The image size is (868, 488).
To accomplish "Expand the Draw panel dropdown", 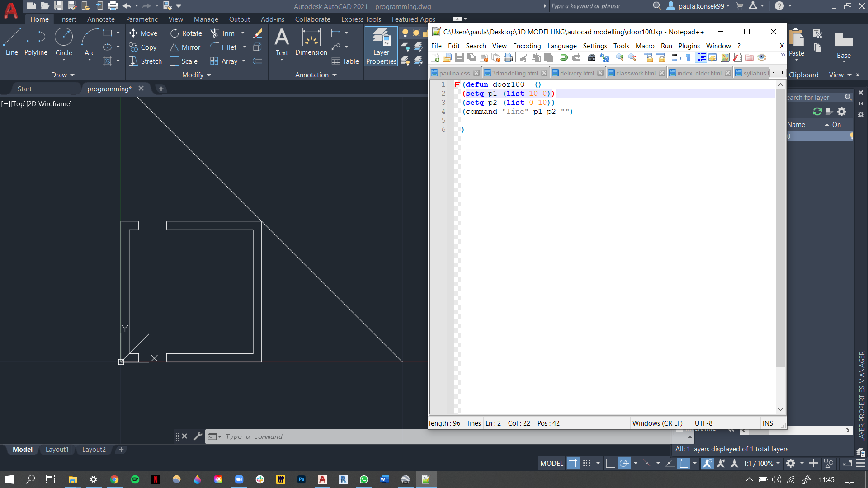I will click(62, 75).
